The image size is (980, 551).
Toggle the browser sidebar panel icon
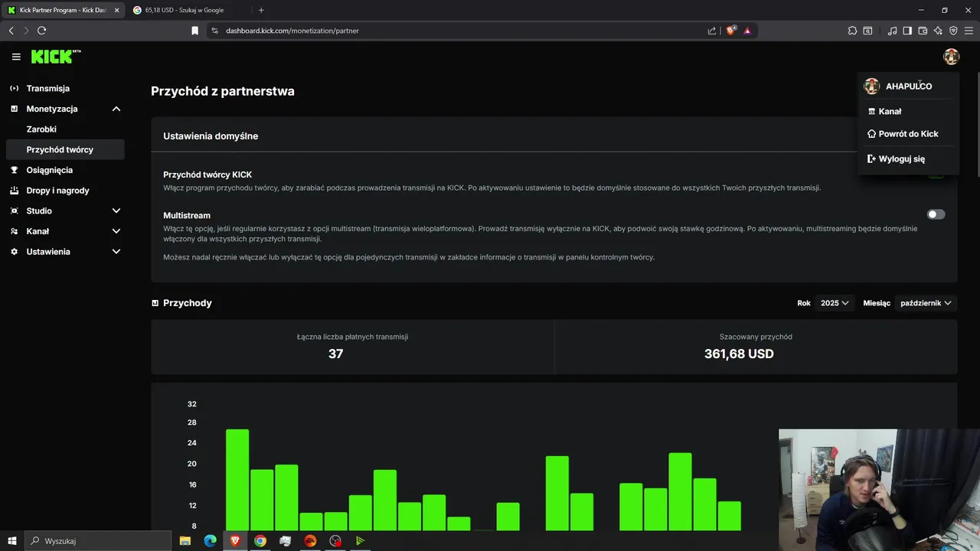[907, 31]
